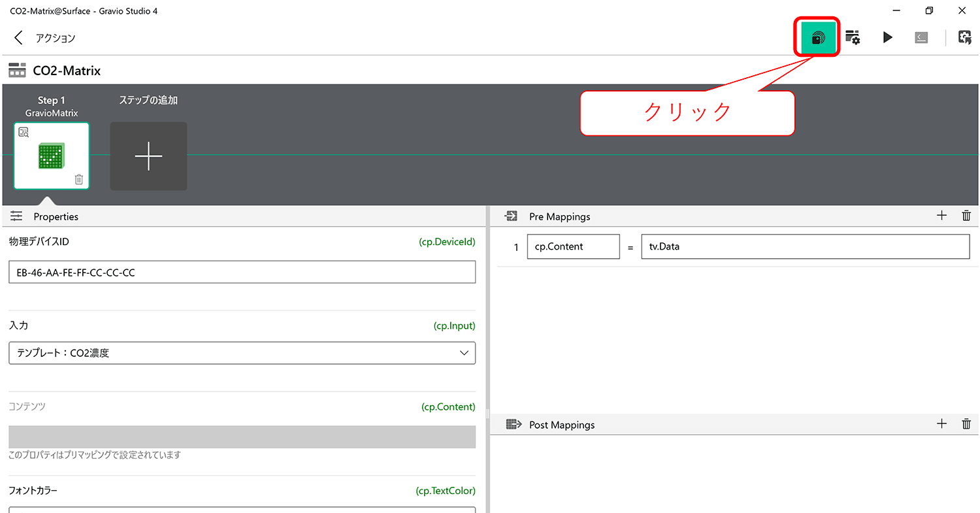Click the フォントカラー label
Viewport: 980px width, 513px height.
point(33,490)
